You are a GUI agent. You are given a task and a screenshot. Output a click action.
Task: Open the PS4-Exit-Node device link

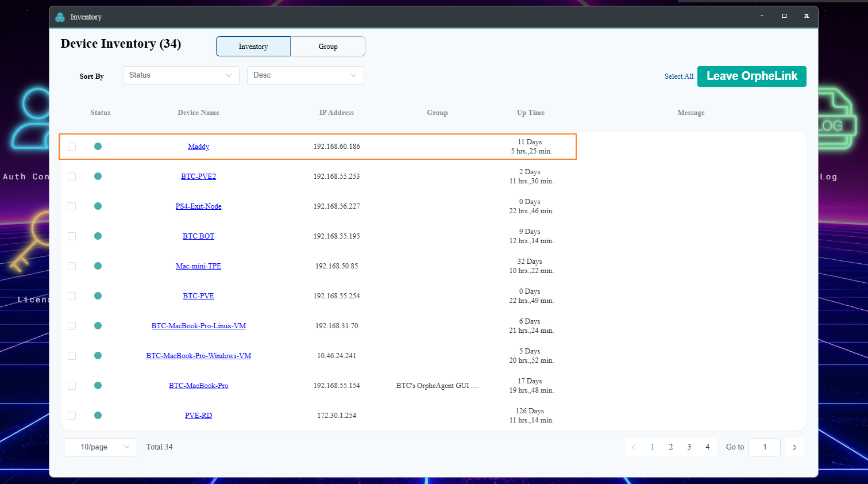coord(198,206)
